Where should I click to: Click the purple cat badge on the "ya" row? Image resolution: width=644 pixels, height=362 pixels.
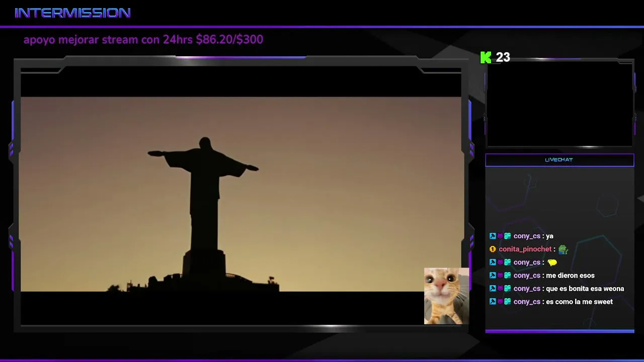pos(500,236)
